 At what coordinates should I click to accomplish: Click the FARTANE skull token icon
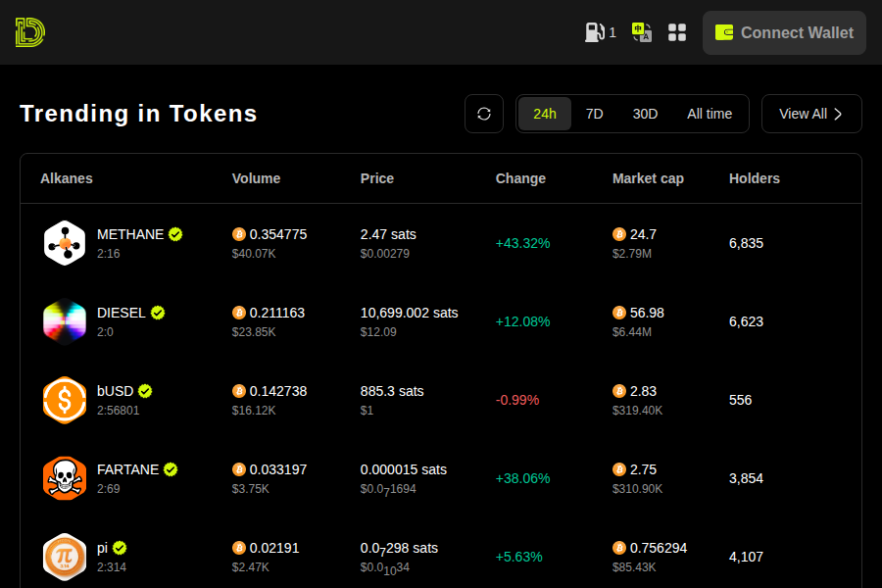[x=65, y=478]
